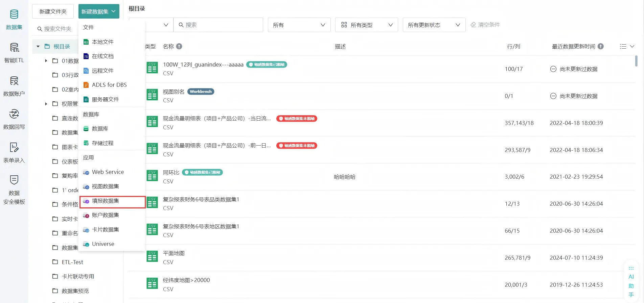Expand the 所有类型 filter dropdown
This screenshot has height=303, width=644.
point(366,25)
